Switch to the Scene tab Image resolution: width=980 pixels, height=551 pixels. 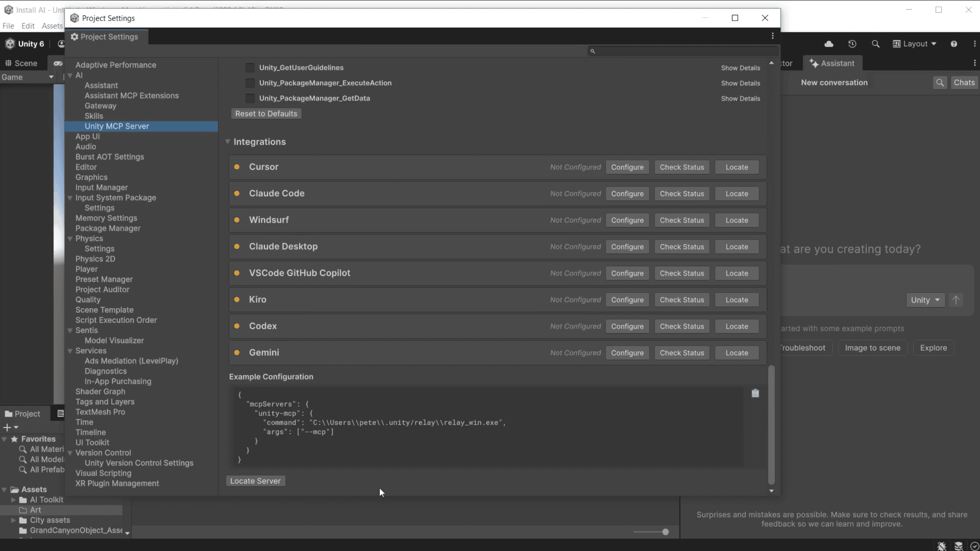click(x=21, y=63)
